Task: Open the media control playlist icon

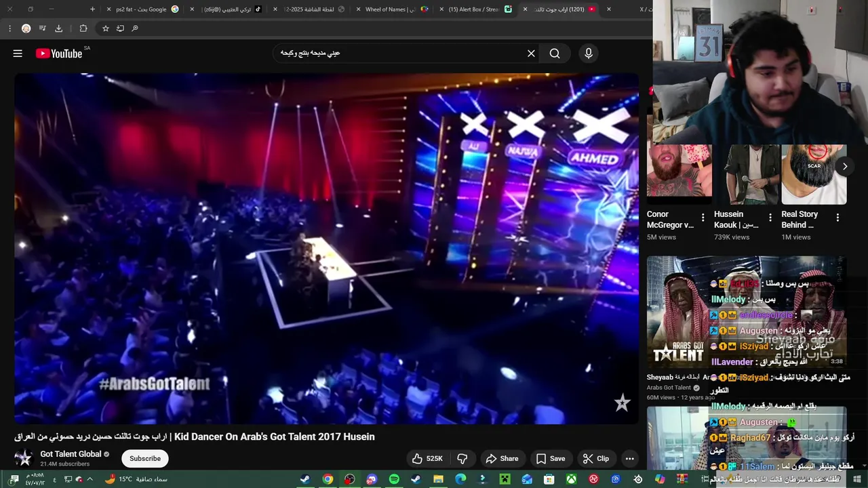Action: click(42, 28)
